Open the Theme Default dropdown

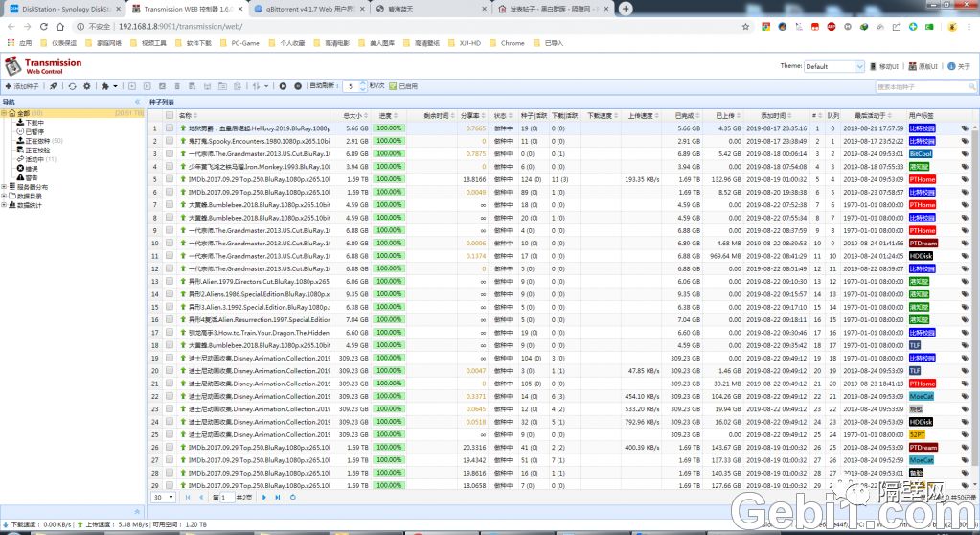(833, 66)
